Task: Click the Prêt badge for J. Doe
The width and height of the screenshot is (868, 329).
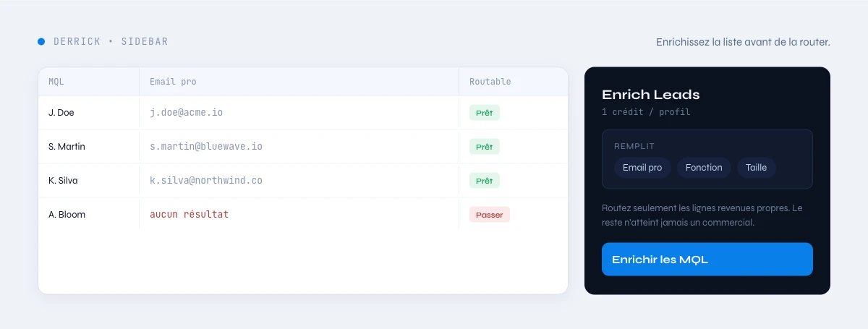Action: point(485,113)
